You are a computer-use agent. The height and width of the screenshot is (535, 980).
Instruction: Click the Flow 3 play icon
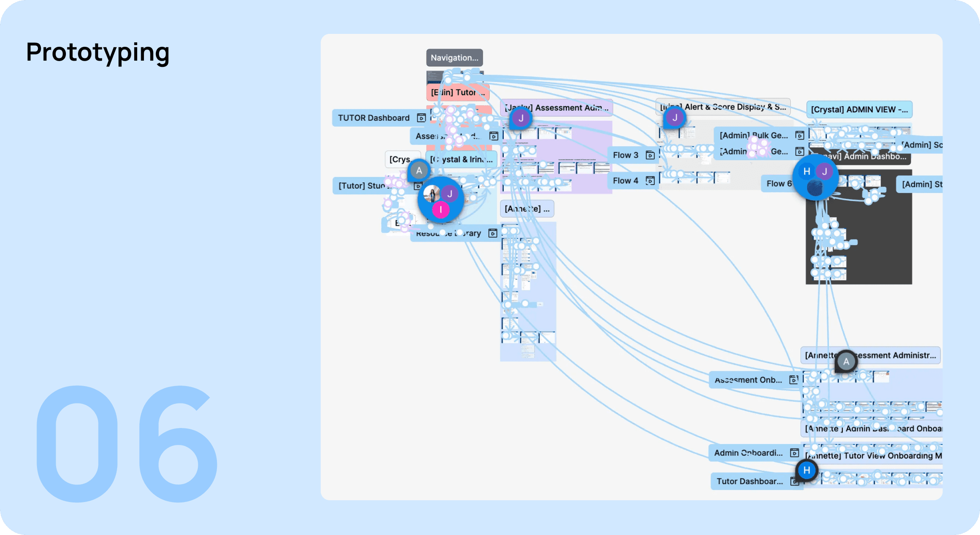(650, 155)
